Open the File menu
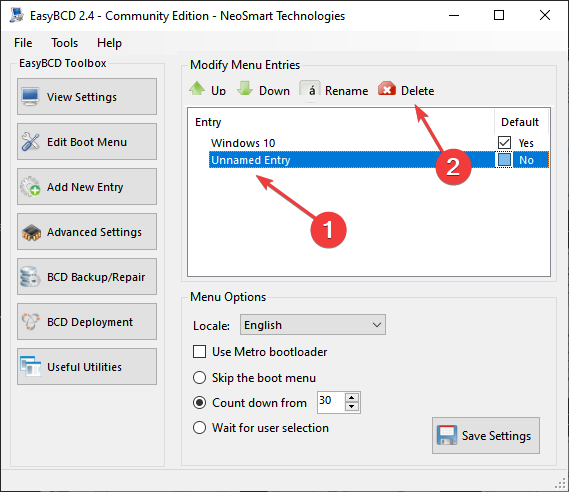Viewport: 569px width, 492px height. pyautogui.click(x=23, y=43)
